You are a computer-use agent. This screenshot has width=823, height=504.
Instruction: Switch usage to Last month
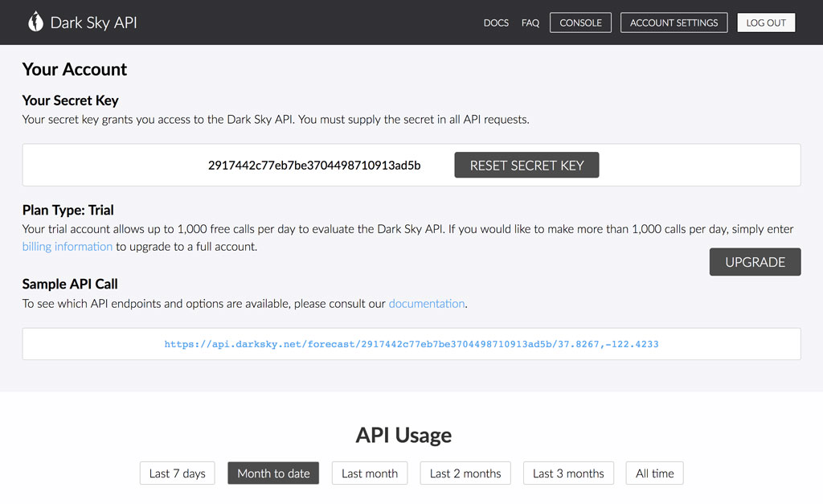[x=370, y=473]
